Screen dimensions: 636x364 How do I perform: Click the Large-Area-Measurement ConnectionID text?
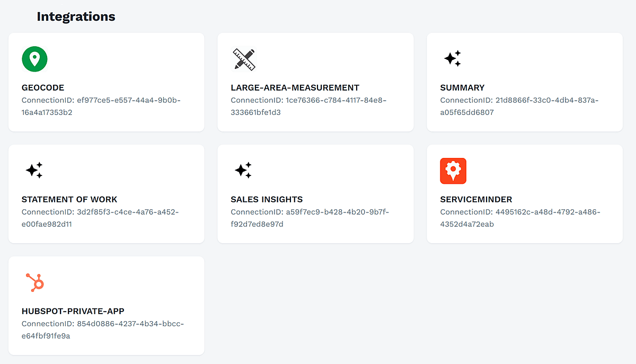(x=308, y=106)
